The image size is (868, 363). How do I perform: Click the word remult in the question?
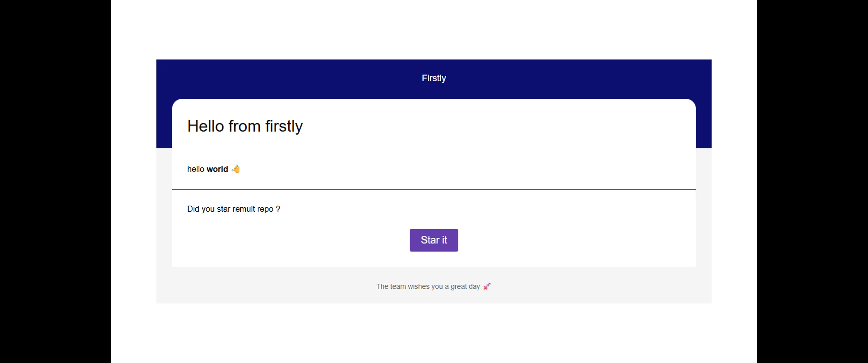(243, 209)
